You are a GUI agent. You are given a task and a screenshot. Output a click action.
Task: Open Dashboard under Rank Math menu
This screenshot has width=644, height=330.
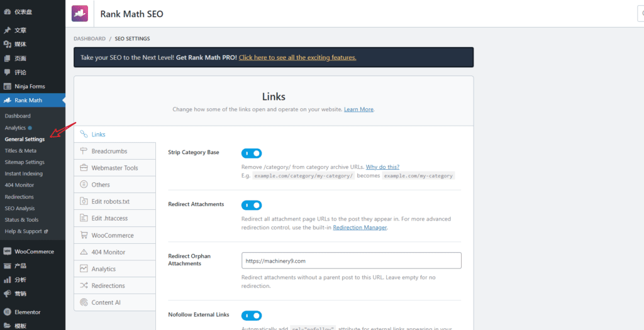[18, 116]
